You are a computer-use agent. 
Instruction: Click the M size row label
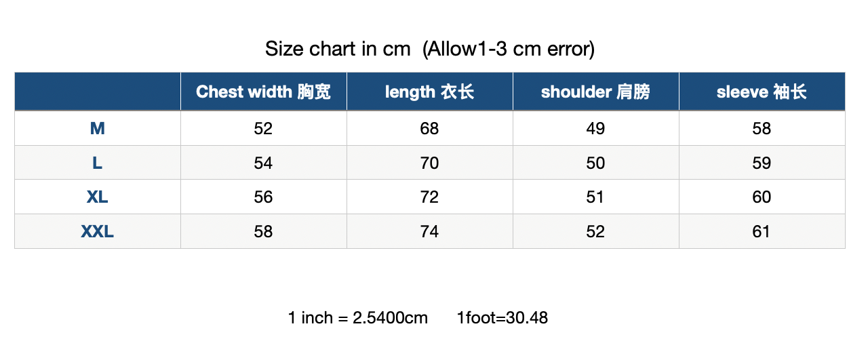98,129
